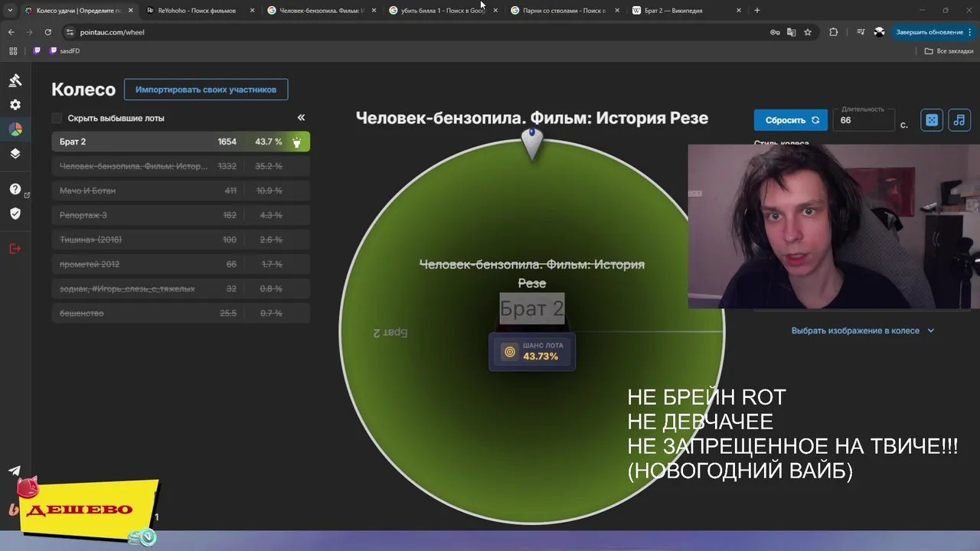Reload the page with refresh icon
This screenshot has width=980, height=551.
(x=47, y=32)
